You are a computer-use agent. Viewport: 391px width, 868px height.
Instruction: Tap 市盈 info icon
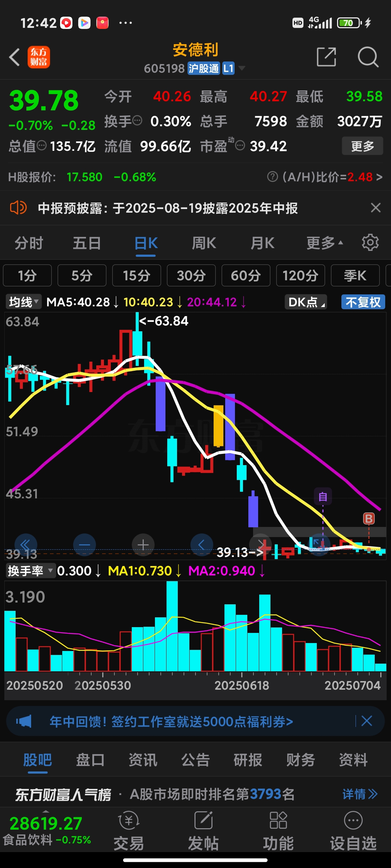coord(240,145)
